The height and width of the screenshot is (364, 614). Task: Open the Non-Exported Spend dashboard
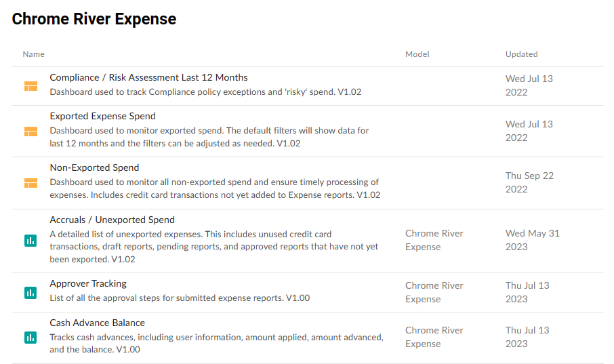tap(94, 167)
